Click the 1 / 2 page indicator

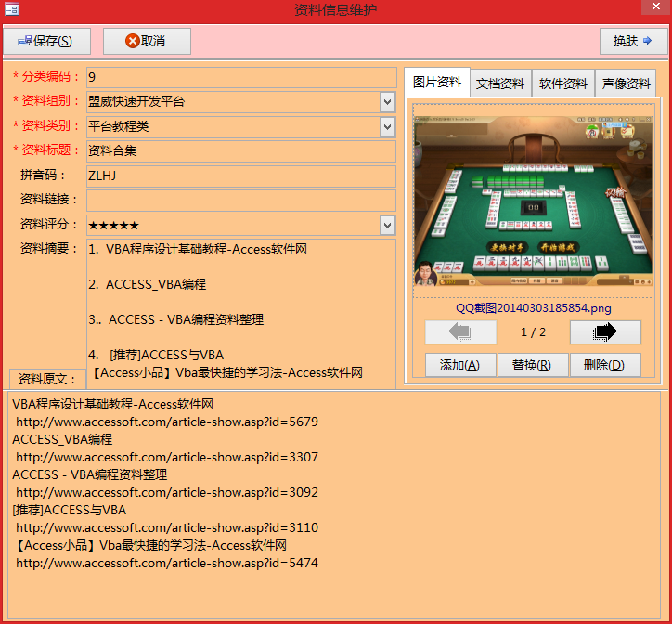tap(533, 332)
